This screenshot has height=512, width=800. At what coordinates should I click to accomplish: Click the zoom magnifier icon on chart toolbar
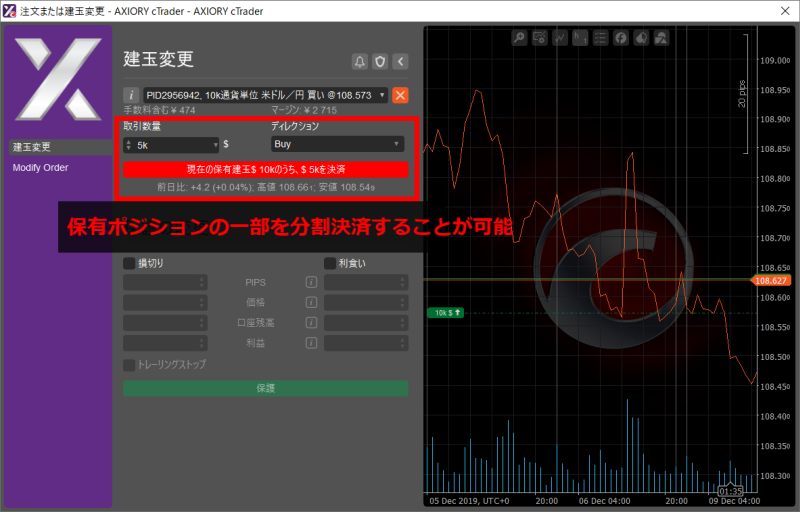click(519, 38)
